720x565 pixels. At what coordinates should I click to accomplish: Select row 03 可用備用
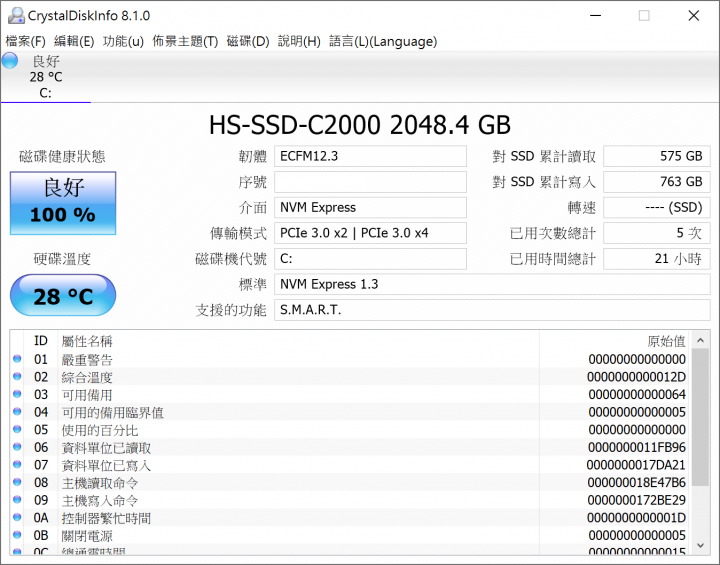click(350, 395)
